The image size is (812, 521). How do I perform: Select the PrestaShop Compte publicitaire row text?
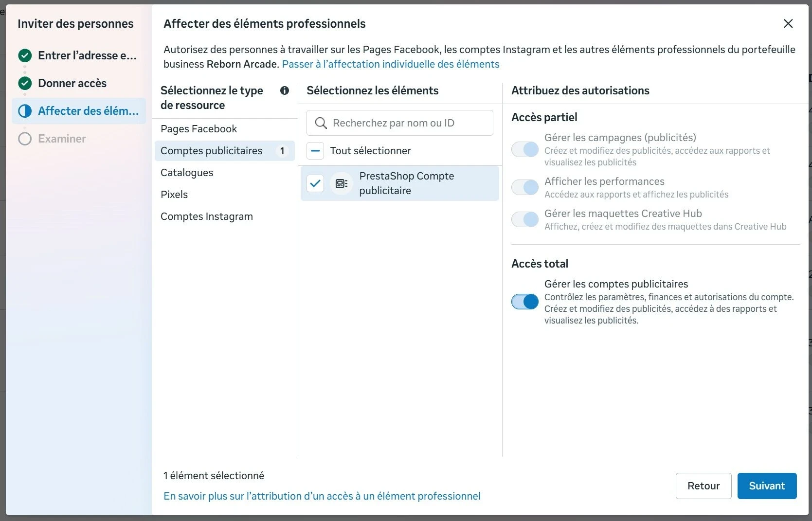click(407, 183)
